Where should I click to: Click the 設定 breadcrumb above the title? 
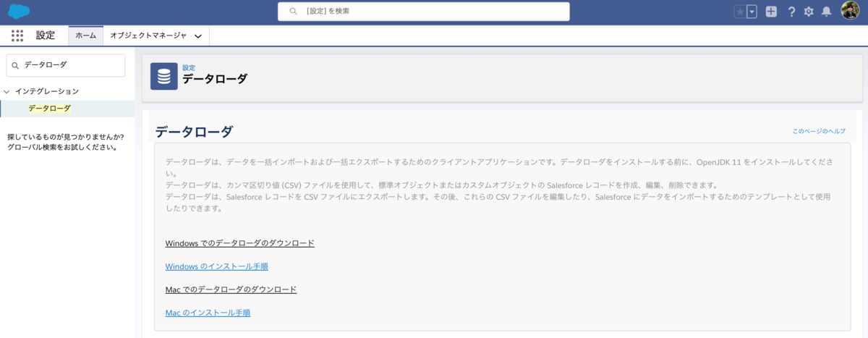point(189,67)
